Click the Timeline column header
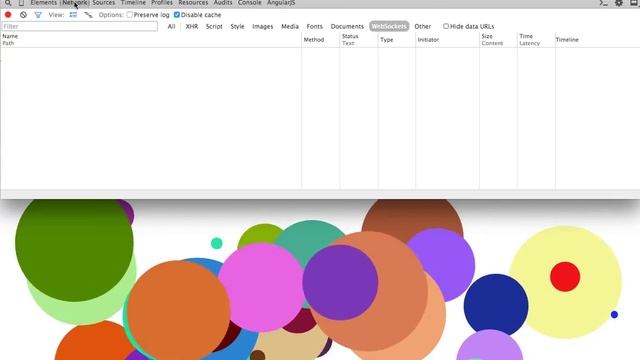Screen dimensions: 640x360 (597, 40)
